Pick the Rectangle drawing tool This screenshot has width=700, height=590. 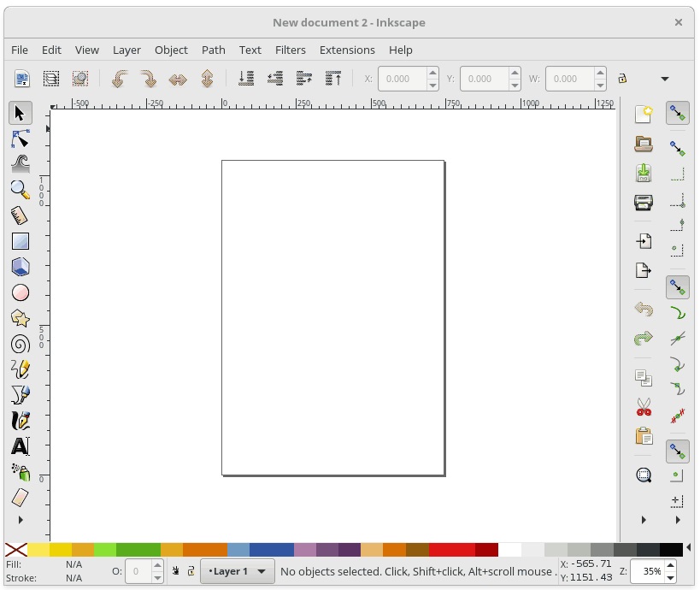[x=21, y=241]
